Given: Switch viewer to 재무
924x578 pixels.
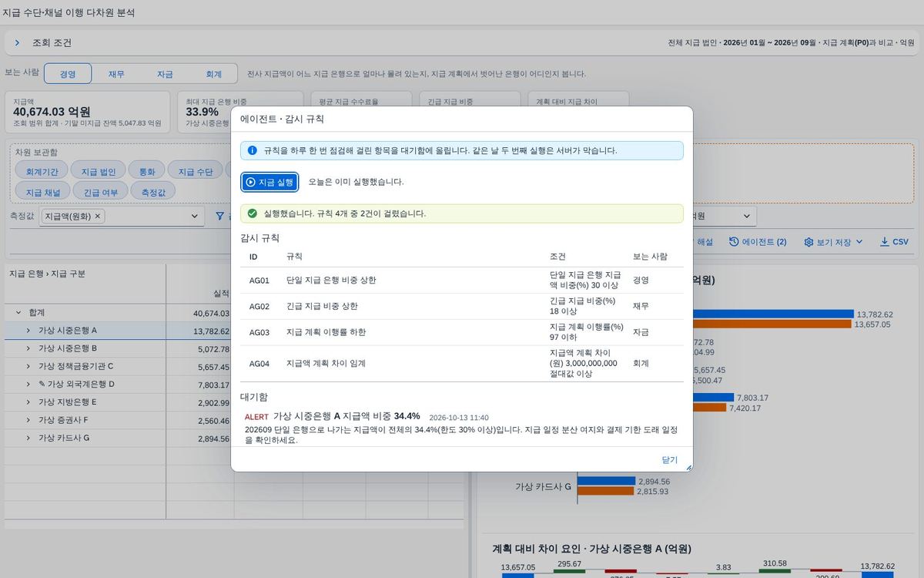Looking at the screenshot, I should click(116, 74).
